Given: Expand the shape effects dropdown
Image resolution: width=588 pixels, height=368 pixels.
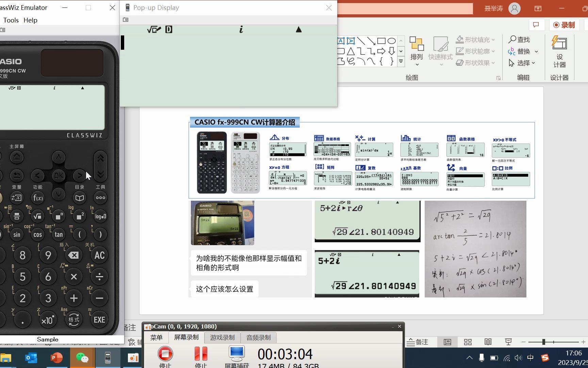Looking at the screenshot, I should tap(493, 63).
